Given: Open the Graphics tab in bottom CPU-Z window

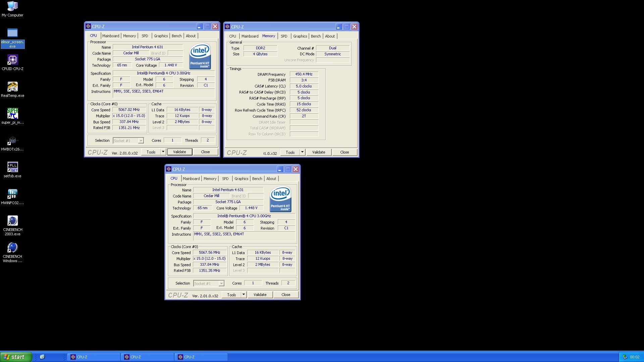Looking at the screenshot, I should (x=241, y=179).
